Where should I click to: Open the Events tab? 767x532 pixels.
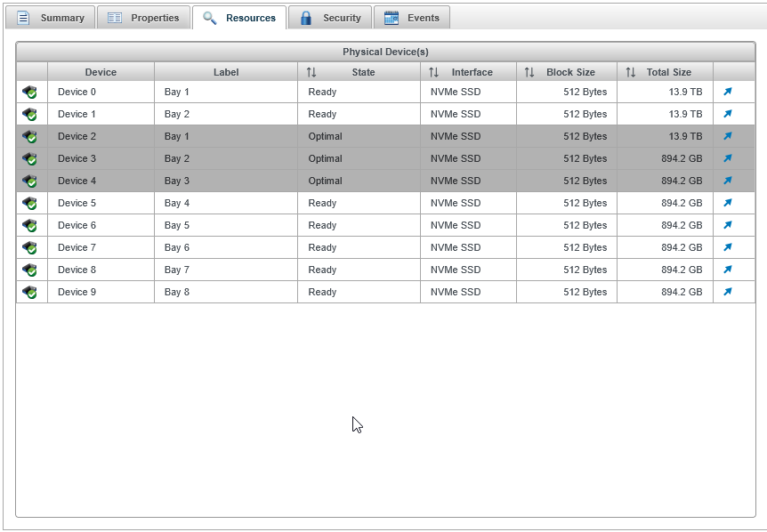pyautogui.click(x=412, y=18)
